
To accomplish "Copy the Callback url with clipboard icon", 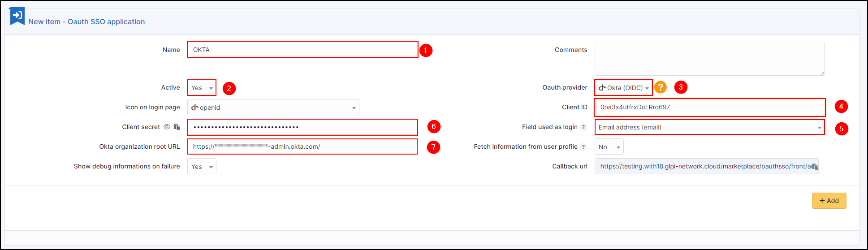I will [814, 166].
